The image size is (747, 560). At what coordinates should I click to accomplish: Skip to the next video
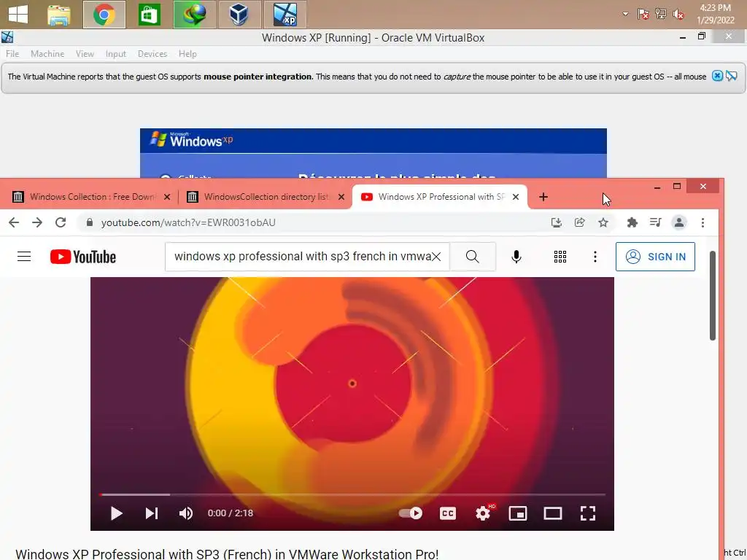tap(152, 513)
